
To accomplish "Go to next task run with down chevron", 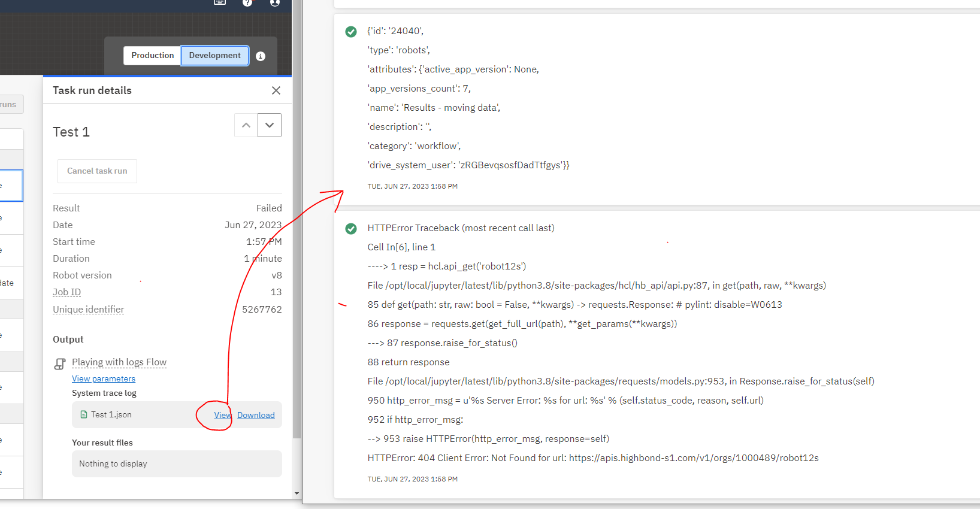I will [x=270, y=125].
